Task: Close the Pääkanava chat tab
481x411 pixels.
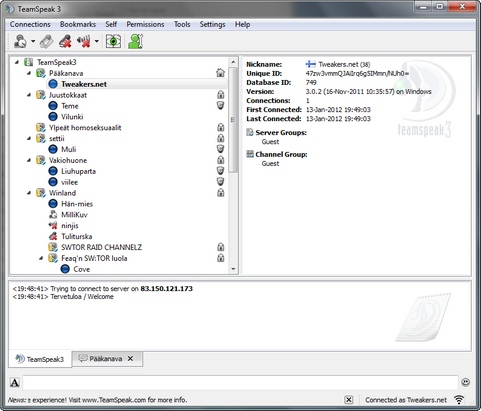Action: 130,359
